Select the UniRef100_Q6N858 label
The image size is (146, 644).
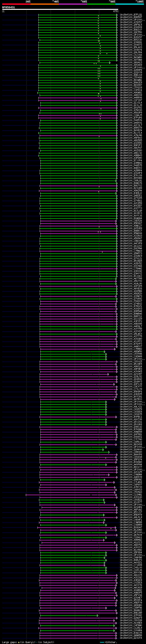point(131,636)
